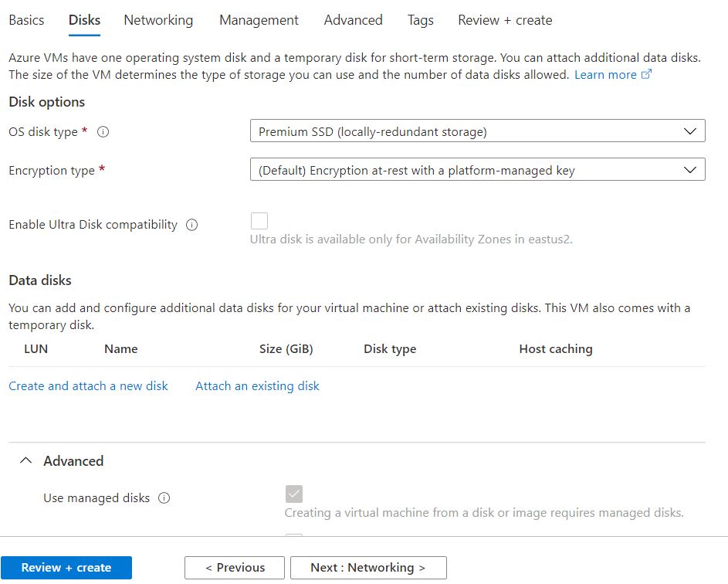Screen dimensions: 728x584
Task: Toggle the Use managed disks checkbox
Action: click(294, 494)
